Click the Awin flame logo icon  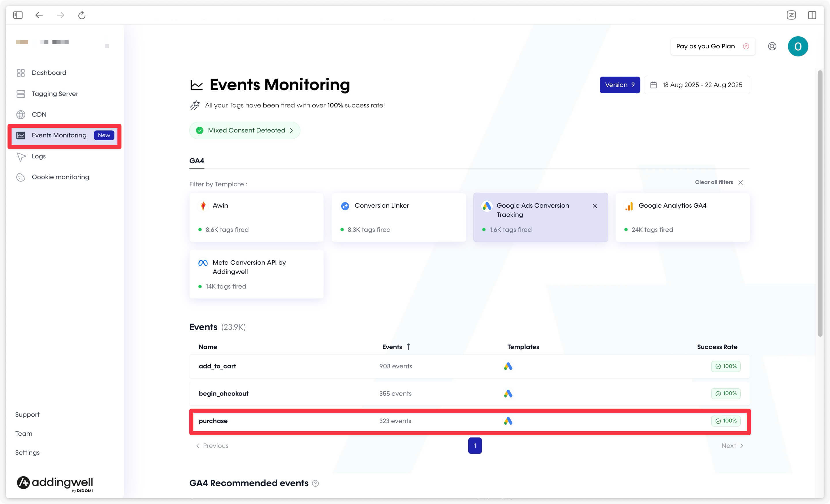click(203, 206)
